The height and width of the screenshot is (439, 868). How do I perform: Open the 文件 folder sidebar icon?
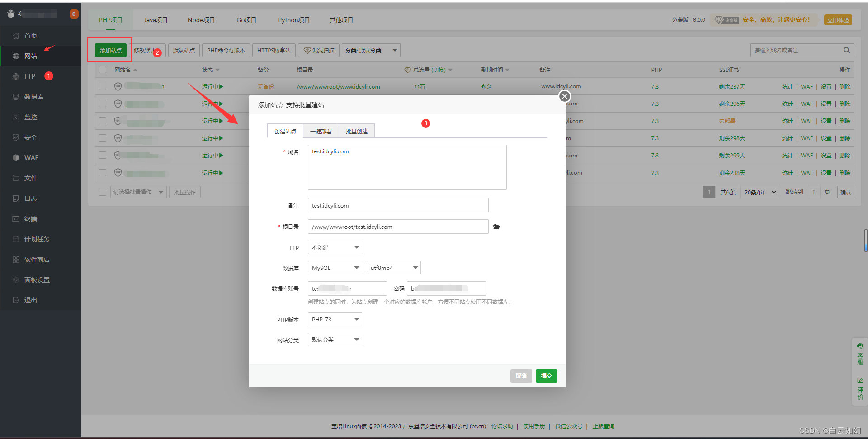pyautogui.click(x=16, y=178)
